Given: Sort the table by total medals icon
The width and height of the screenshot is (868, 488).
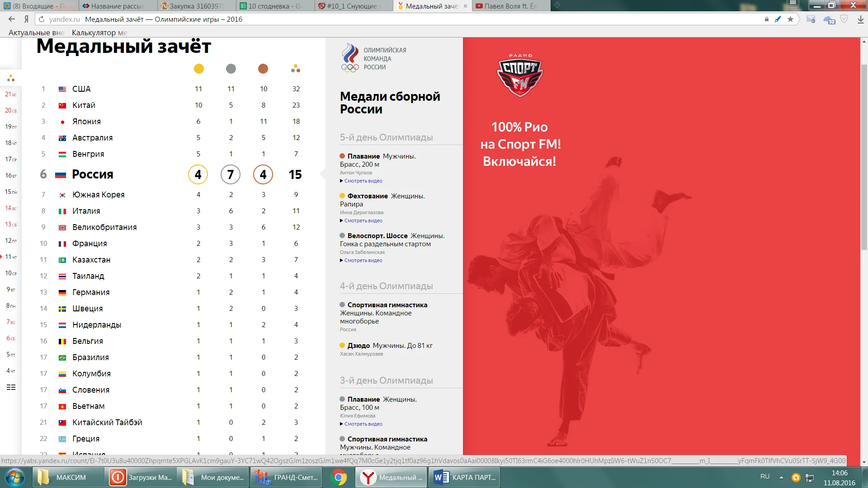Looking at the screenshot, I should (296, 69).
